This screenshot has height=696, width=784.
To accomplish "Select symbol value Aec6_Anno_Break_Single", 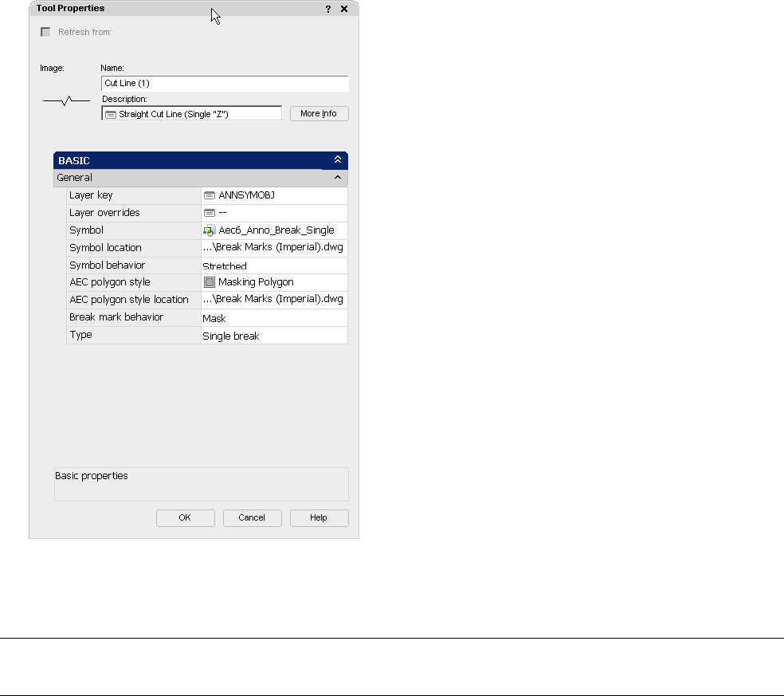I will pyautogui.click(x=276, y=230).
